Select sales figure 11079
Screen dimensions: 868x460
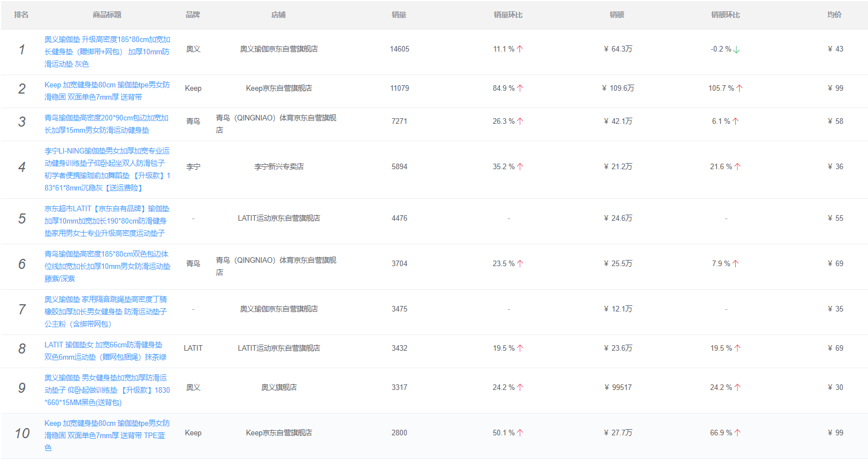400,89
